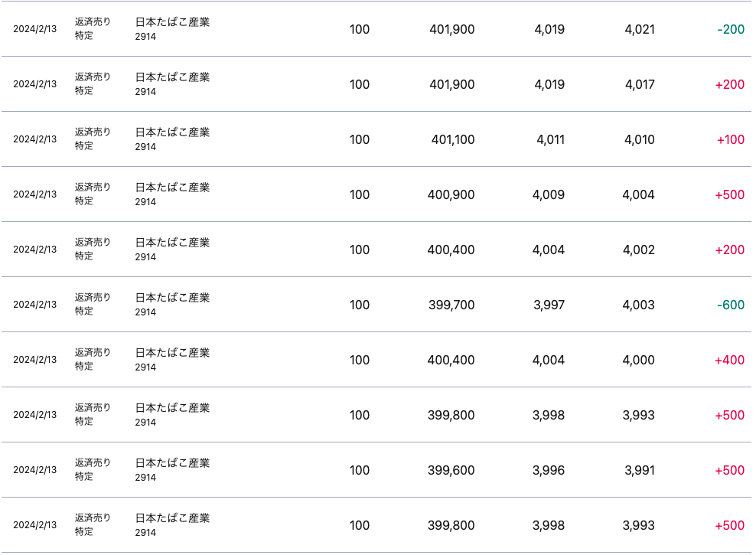Click the 401,100 trade amount

point(453,140)
